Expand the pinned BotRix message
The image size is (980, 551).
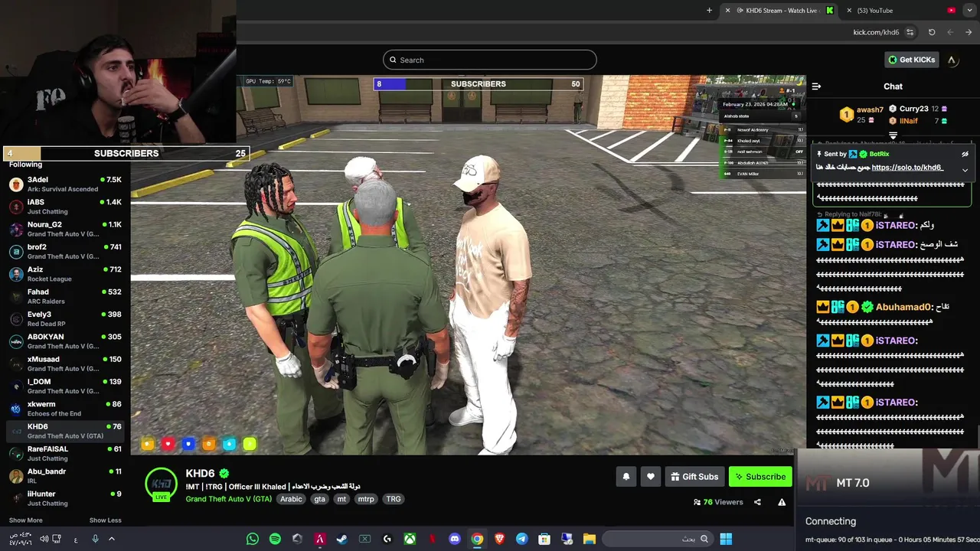coord(965,170)
